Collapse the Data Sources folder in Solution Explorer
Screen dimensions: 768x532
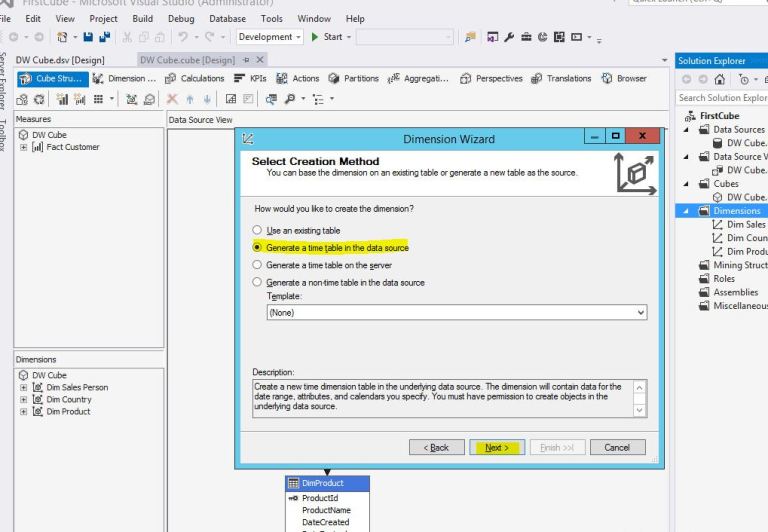(x=686, y=130)
